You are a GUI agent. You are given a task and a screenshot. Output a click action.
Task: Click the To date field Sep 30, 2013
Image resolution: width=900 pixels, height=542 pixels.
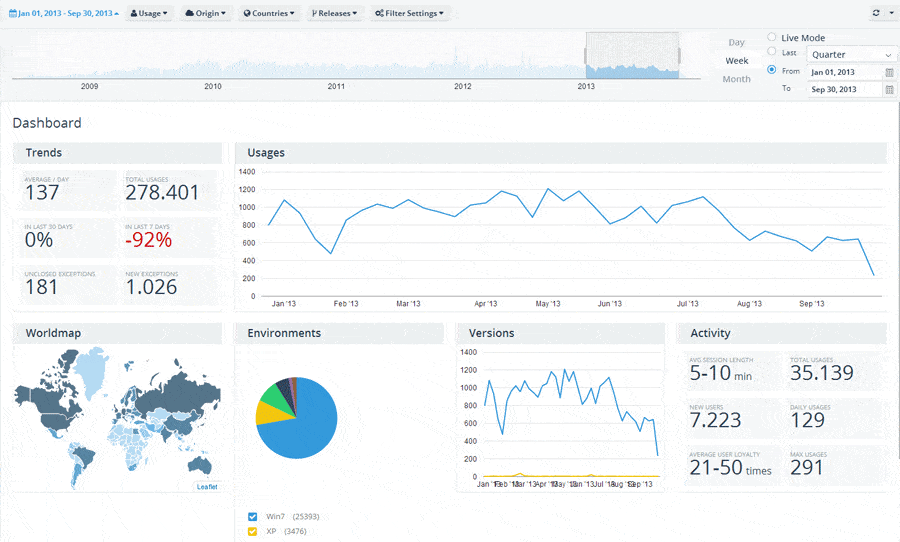pyautogui.click(x=844, y=90)
